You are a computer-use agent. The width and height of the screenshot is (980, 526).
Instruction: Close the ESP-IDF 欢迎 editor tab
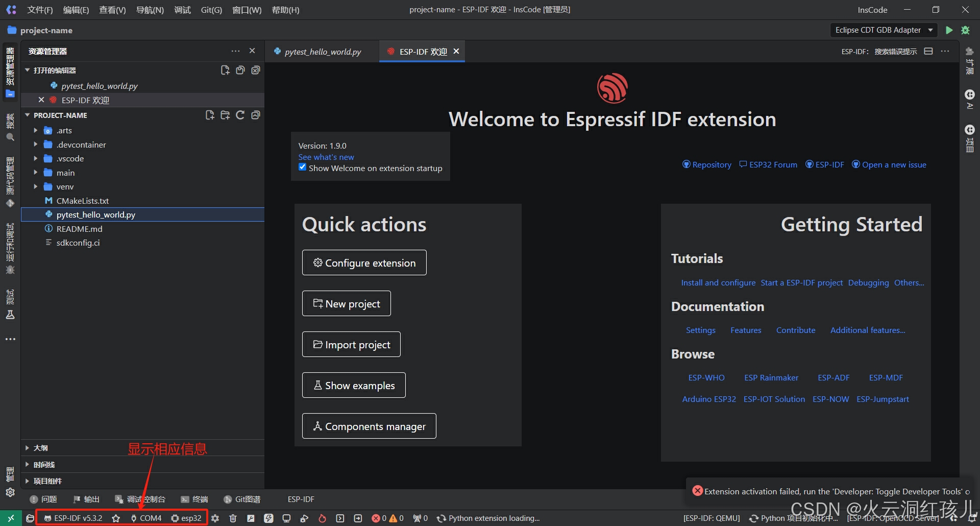[456, 51]
